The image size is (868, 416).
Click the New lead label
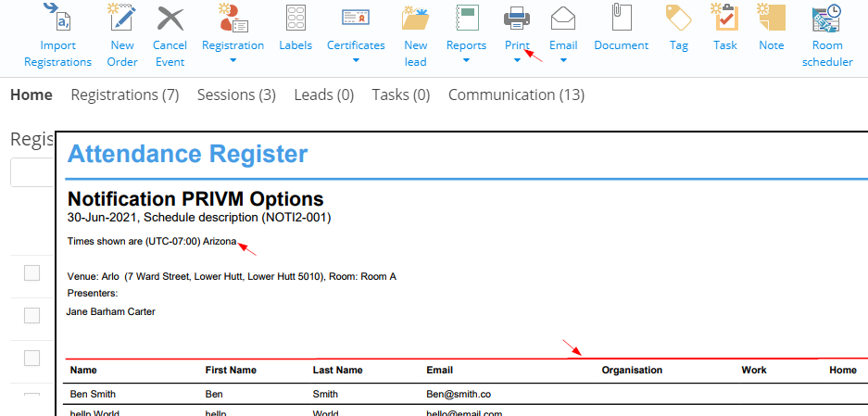coord(415,54)
